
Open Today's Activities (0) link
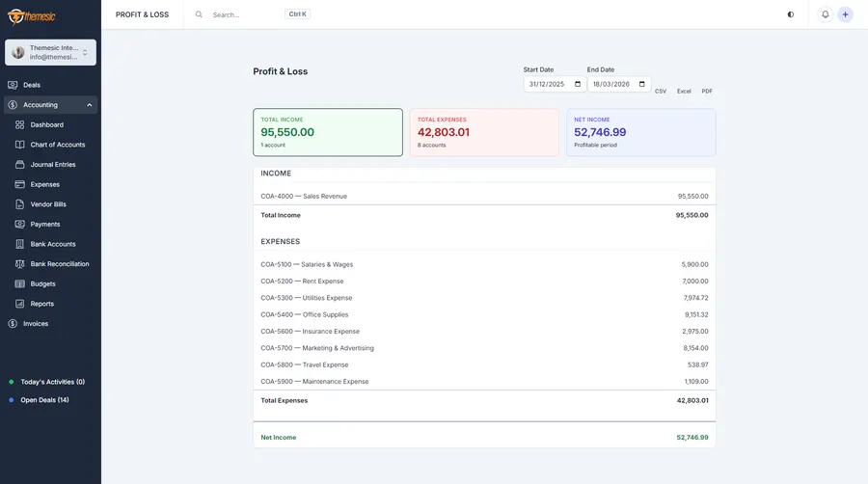pyautogui.click(x=53, y=382)
